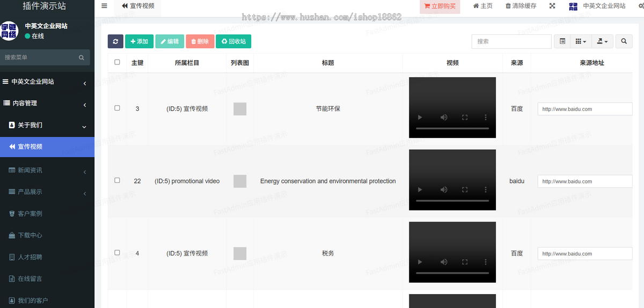This screenshot has height=308, width=644.
Task: Open fullscreen mode icon in top bar
Action: [x=552, y=6]
